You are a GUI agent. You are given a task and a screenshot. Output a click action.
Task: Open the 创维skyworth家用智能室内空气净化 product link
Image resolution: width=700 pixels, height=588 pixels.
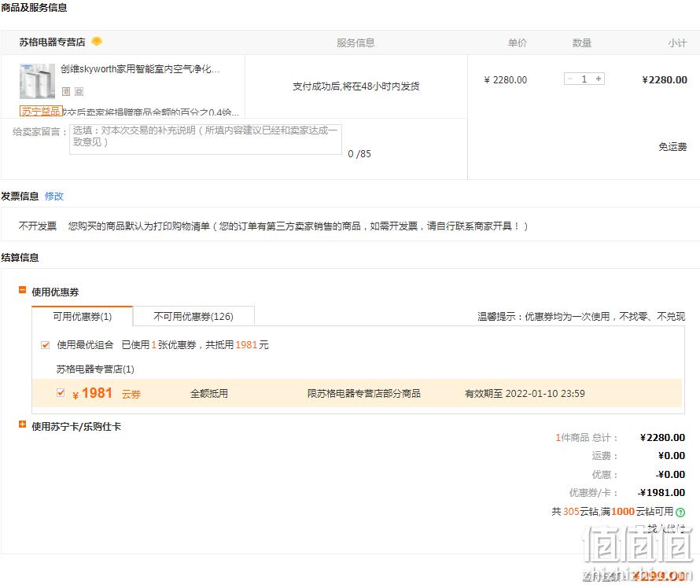[140, 69]
